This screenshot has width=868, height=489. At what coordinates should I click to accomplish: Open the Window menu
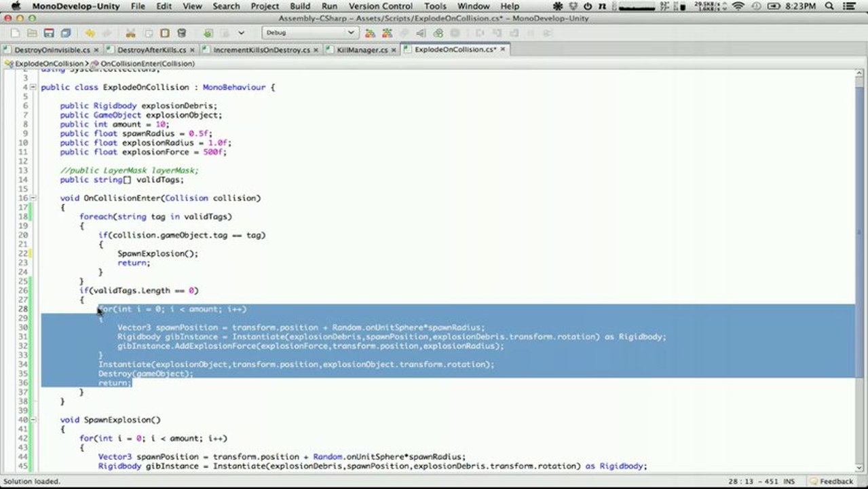[x=473, y=6]
